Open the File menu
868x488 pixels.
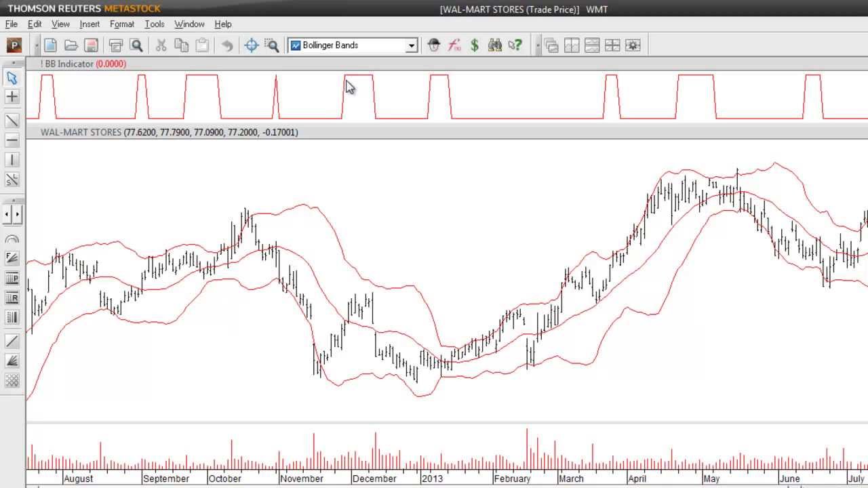click(x=12, y=24)
